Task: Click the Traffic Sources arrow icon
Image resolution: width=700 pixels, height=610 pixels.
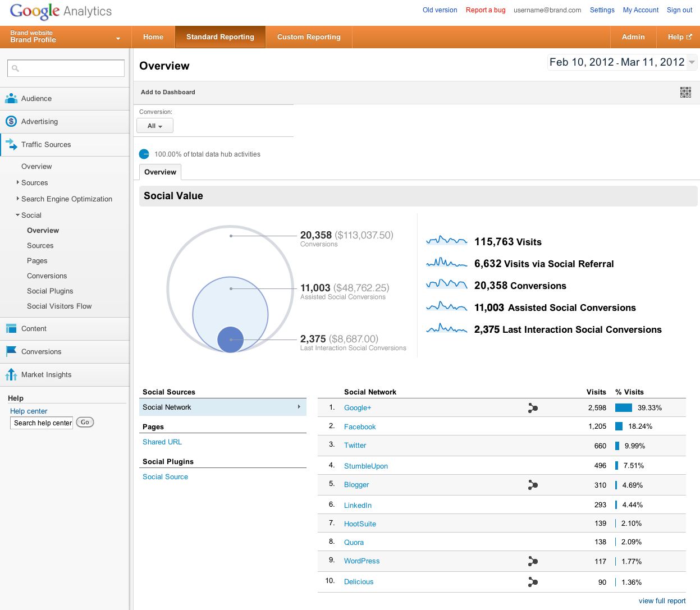Action: (11, 145)
